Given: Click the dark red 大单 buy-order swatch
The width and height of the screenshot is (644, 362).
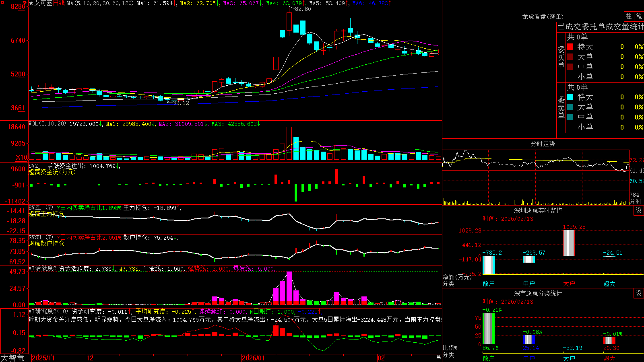Looking at the screenshot, I should (x=570, y=57).
